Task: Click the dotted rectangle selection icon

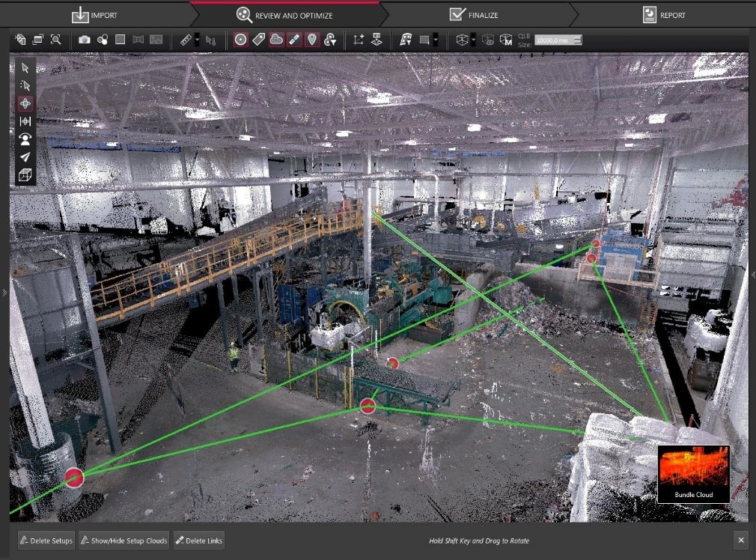Action: [424, 40]
